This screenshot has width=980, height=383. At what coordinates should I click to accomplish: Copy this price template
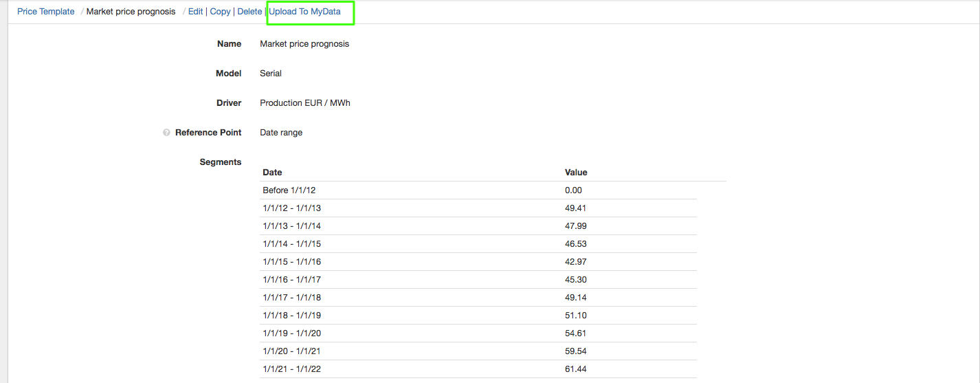220,12
